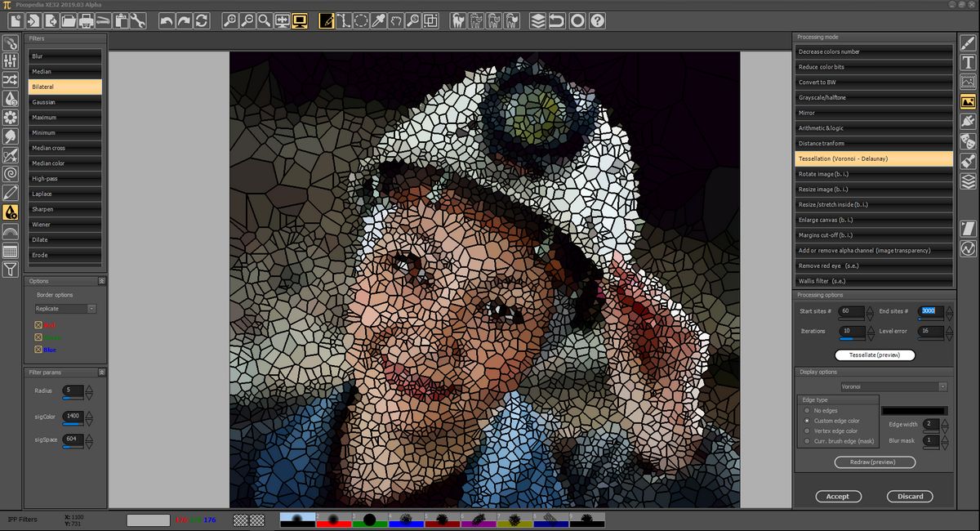This screenshot has width=980, height=531.
Task: Toggle the Green channel checkbox
Action: pyautogui.click(x=38, y=337)
